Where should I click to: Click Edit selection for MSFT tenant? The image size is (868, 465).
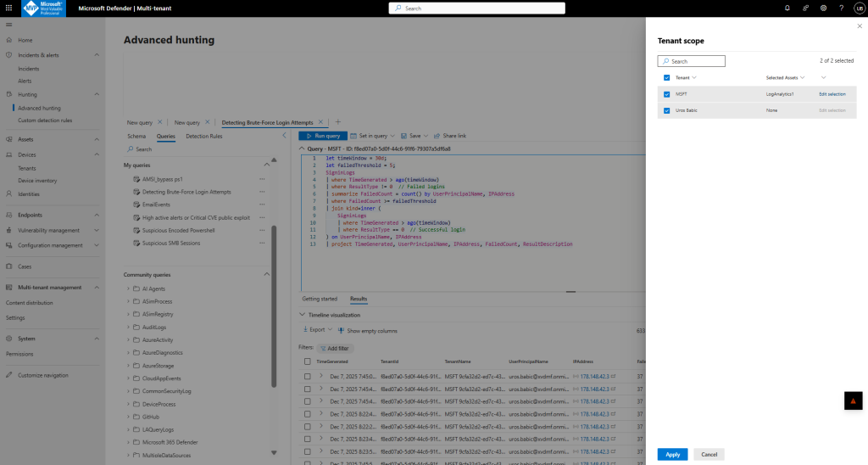[x=832, y=94]
